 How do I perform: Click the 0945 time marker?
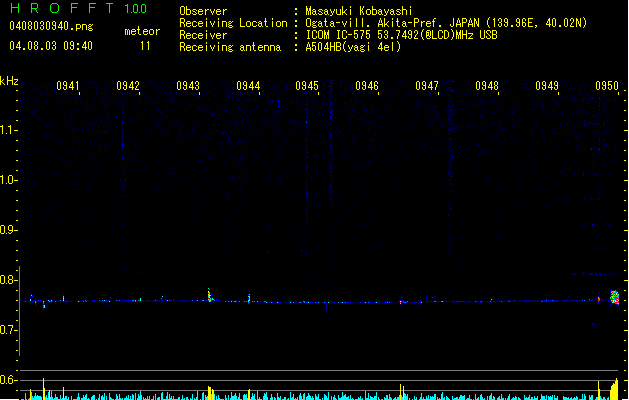point(307,86)
